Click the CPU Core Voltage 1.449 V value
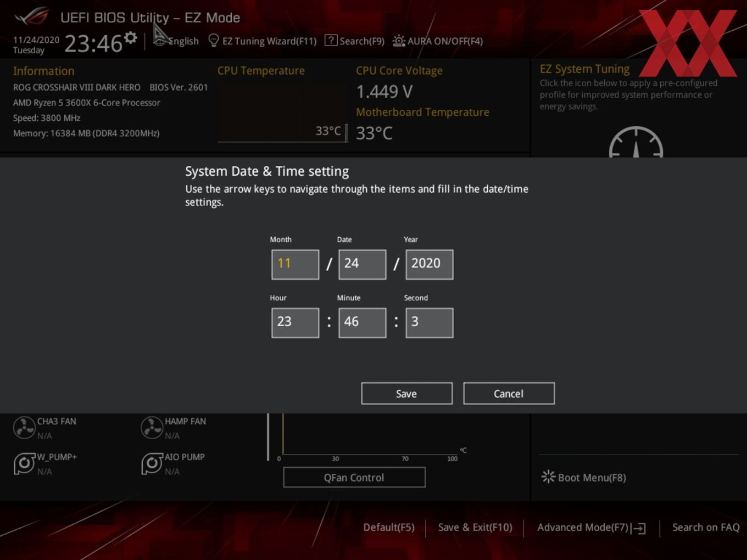 point(384,92)
